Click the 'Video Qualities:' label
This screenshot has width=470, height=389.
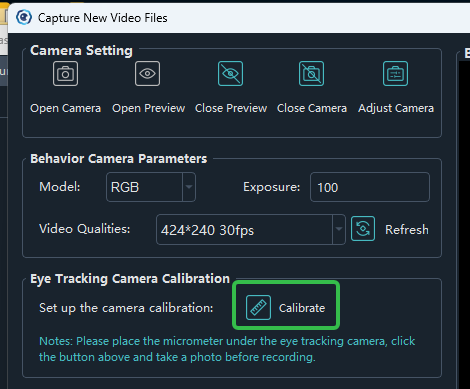coord(85,229)
